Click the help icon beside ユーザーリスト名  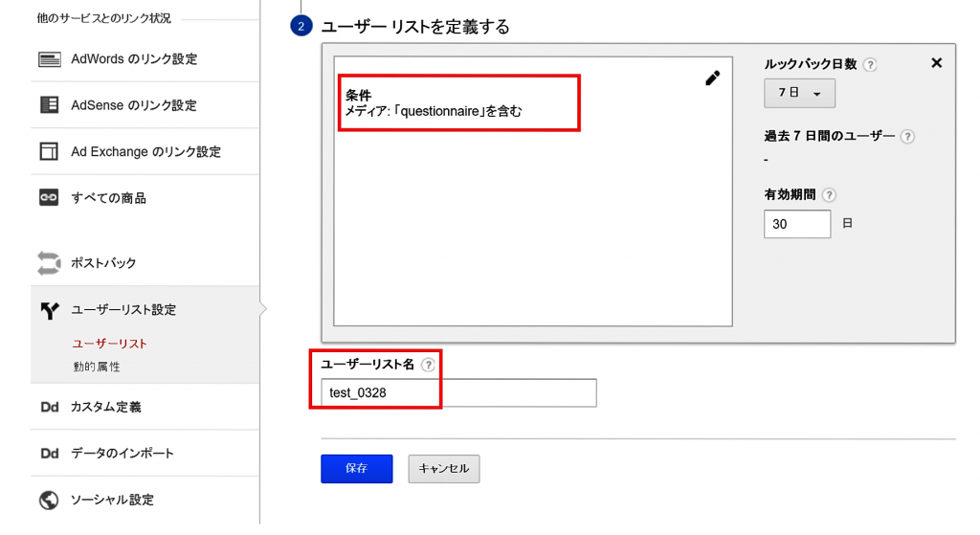(x=428, y=365)
